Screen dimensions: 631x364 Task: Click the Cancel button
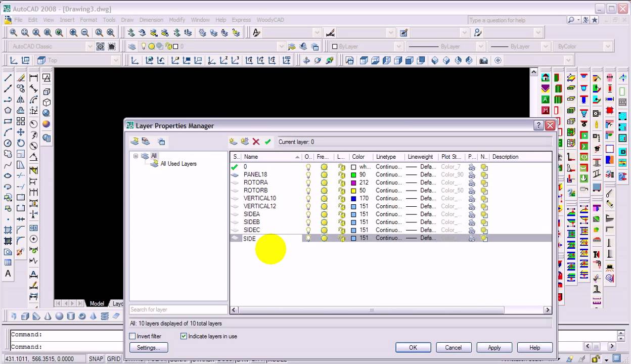click(x=453, y=347)
